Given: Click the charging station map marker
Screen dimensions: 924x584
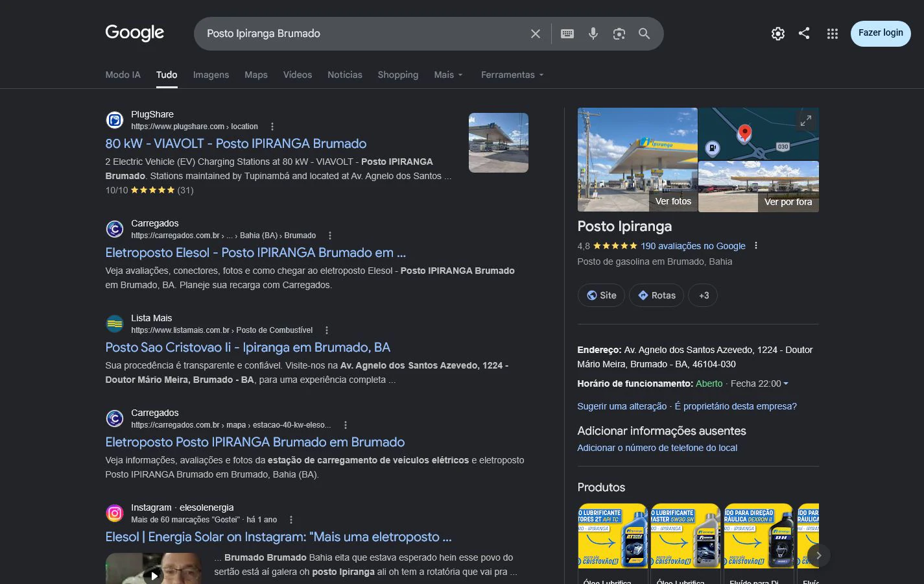Looking at the screenshot, I should [713, 149].
